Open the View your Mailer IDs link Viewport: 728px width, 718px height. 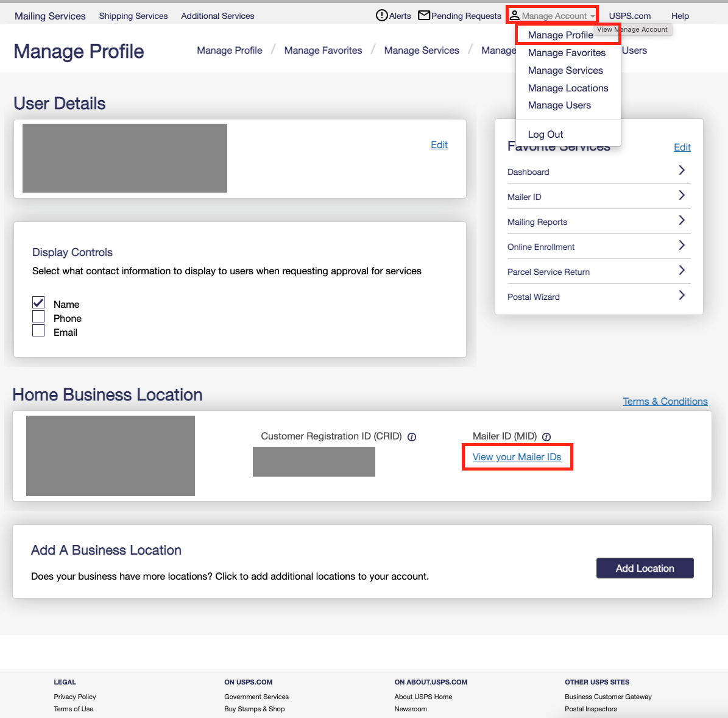[517, 457]
